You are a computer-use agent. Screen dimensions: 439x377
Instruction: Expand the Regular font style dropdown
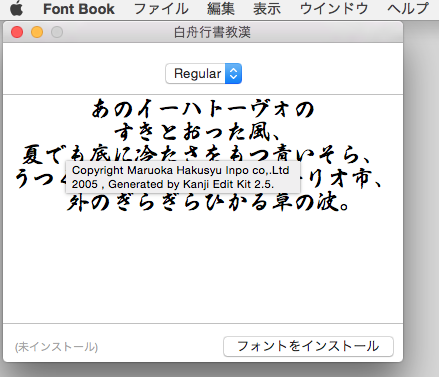203,74
